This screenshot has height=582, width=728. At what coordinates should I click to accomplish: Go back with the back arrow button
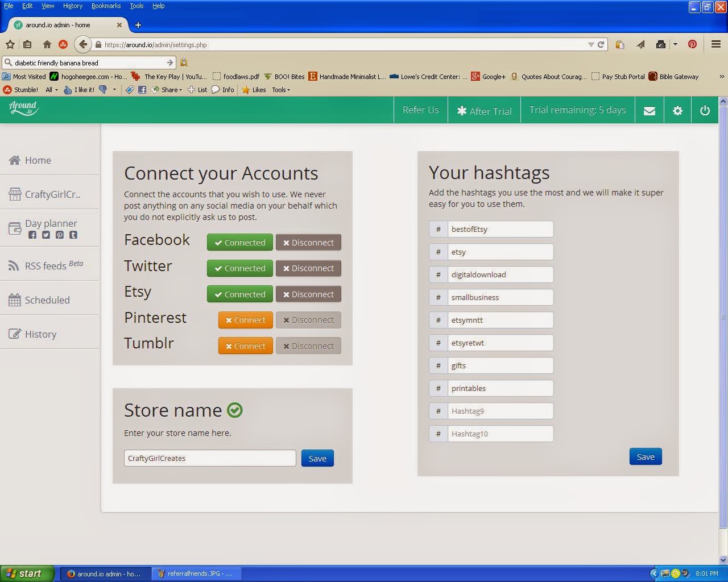coord(83,44)
